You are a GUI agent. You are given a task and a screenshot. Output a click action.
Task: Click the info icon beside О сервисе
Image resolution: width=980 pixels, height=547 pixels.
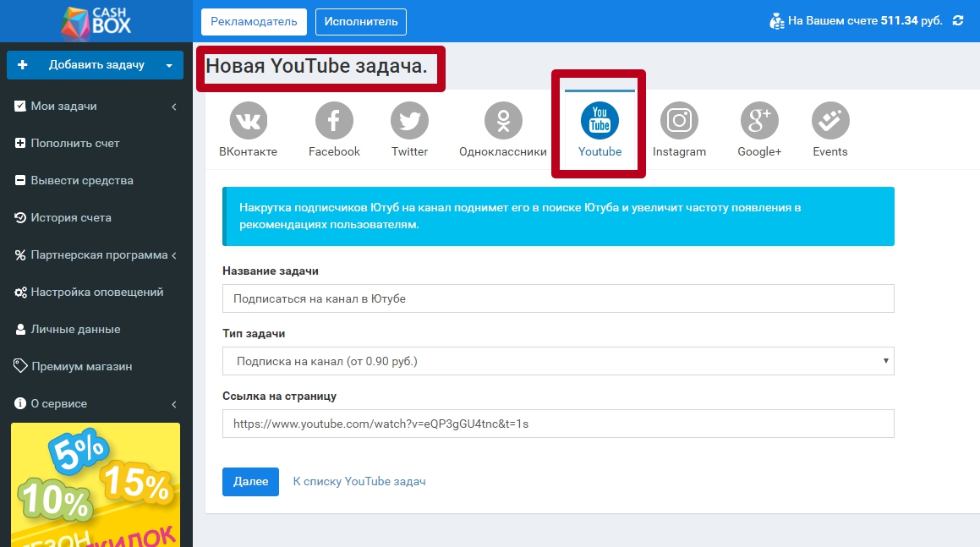tap(20, 404)
